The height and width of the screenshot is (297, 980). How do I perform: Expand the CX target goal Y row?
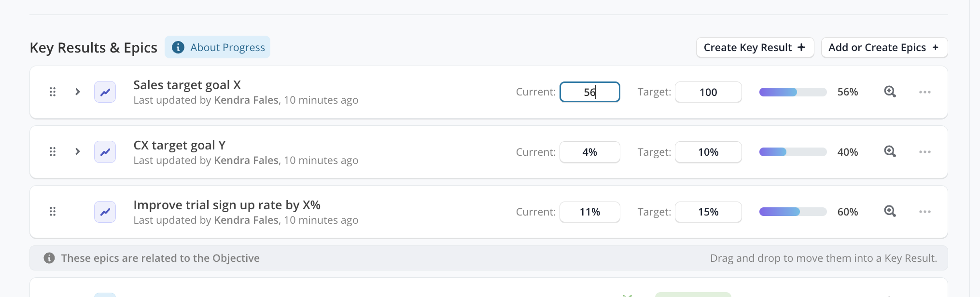pos(78,152)
